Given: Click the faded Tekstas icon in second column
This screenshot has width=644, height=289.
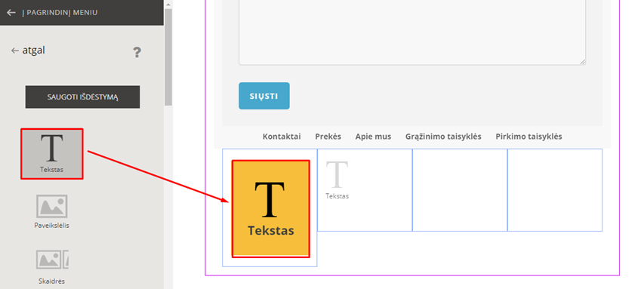Looking at the screenshot, I should [337, 180].
